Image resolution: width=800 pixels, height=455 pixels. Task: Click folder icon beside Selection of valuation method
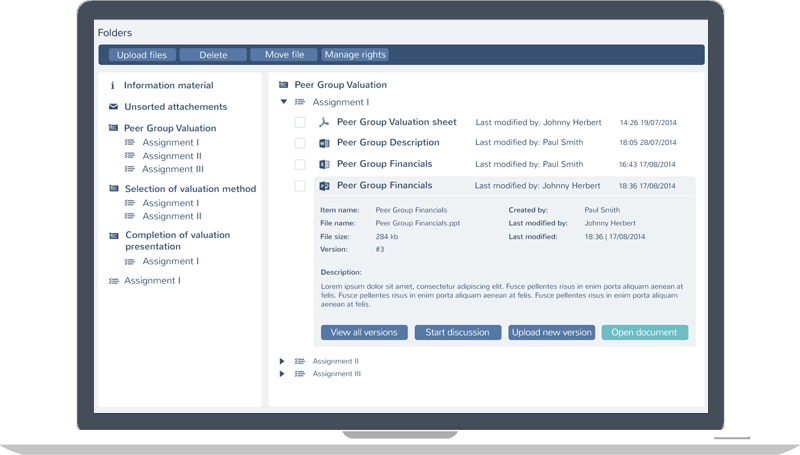(113, 189)
